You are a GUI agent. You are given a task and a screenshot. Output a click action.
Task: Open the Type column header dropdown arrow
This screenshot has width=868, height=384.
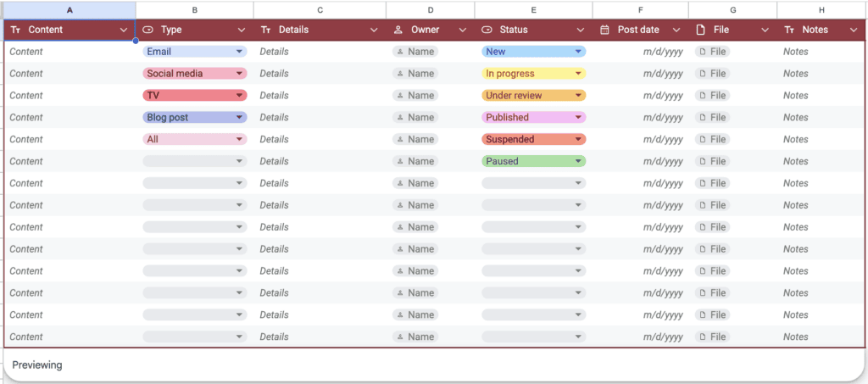(x=242, y=30)
